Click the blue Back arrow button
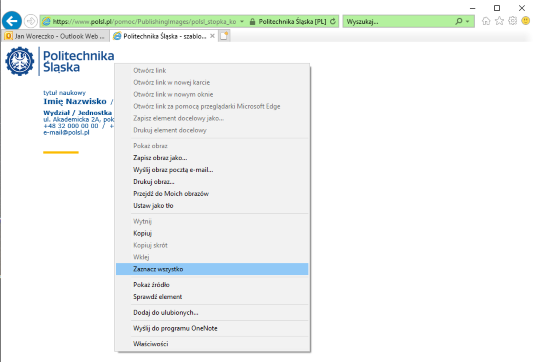This screenshot has height=362, width=535. tap(12, 21)
